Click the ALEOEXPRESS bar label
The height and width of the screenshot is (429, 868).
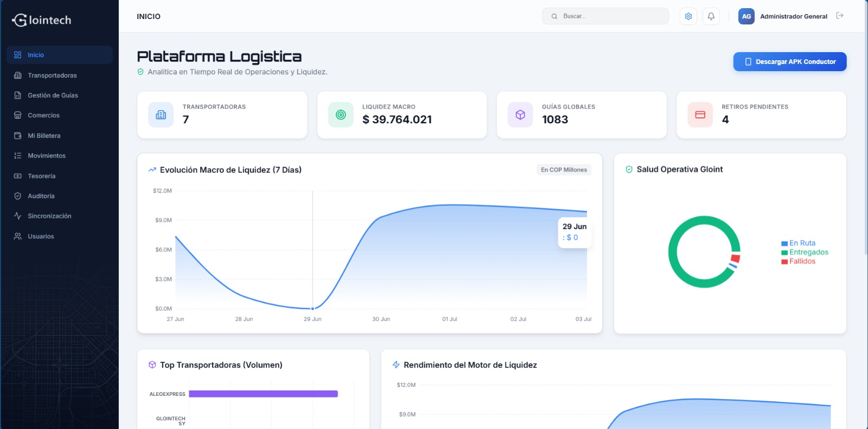[x=167, y=394]
